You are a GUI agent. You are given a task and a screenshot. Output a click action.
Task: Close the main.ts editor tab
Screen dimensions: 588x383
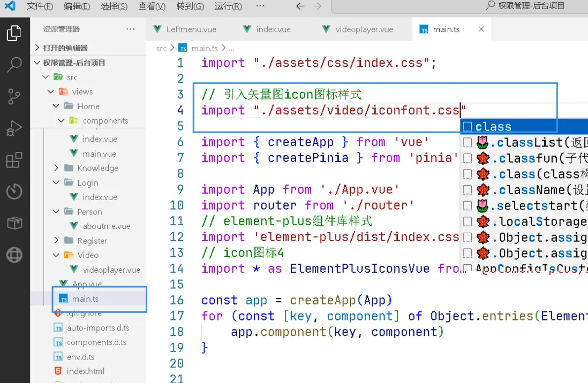[481, 29]
